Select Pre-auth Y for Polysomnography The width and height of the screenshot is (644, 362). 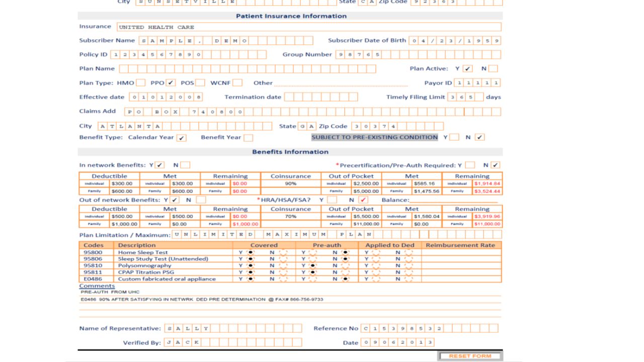pyautogui.click(x=313, y=265)
